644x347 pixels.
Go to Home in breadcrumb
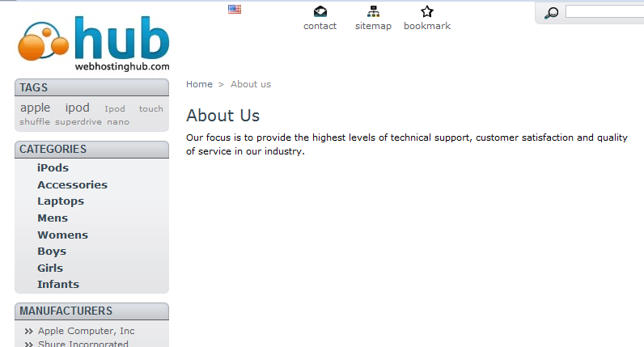tap(199, 84)
